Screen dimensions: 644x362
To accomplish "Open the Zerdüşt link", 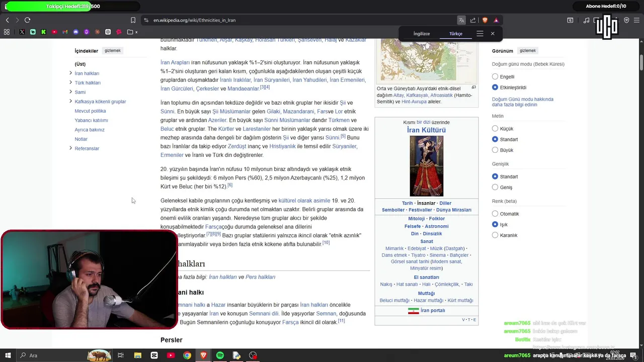I will (x=237, y=146).
